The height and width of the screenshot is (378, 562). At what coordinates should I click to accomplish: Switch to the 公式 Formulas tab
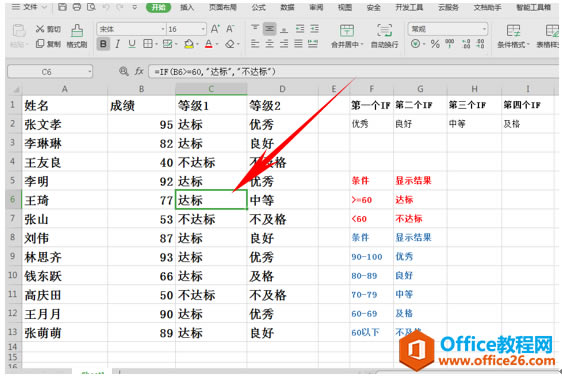click(258, 7)
